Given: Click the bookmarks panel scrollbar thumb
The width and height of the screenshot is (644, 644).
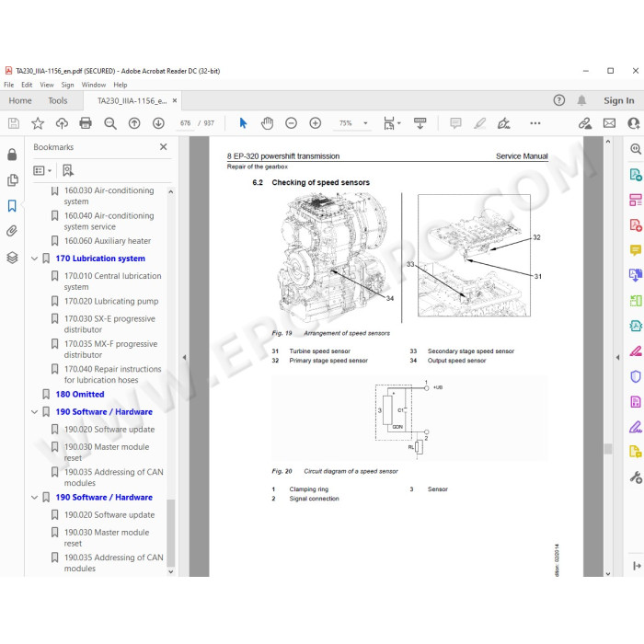Looking at the screenshot, I should point(171,533).
